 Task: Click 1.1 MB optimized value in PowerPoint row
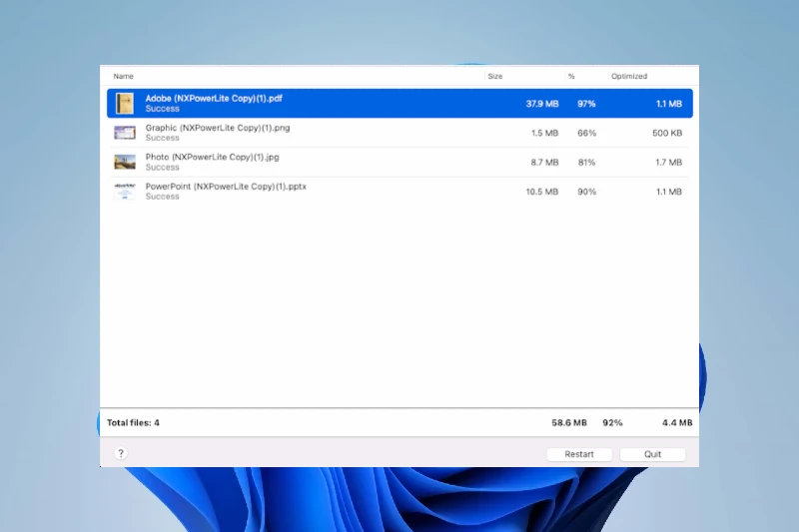668,192
